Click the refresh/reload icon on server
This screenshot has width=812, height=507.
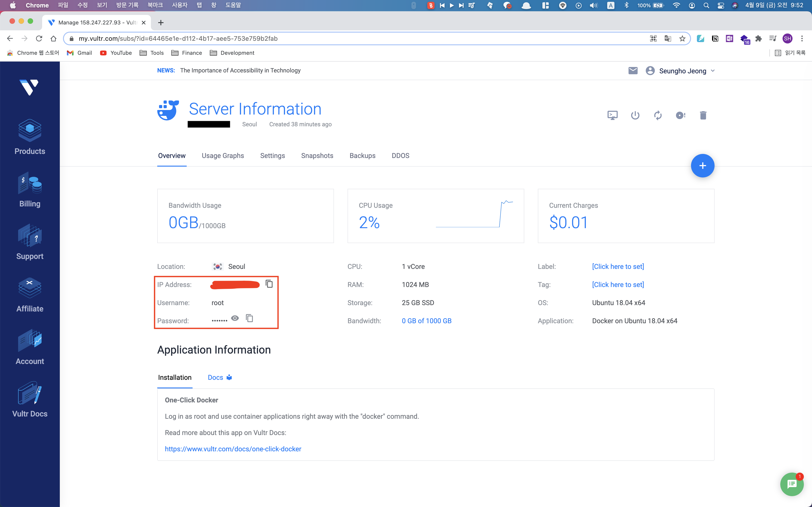coord(658,115)
